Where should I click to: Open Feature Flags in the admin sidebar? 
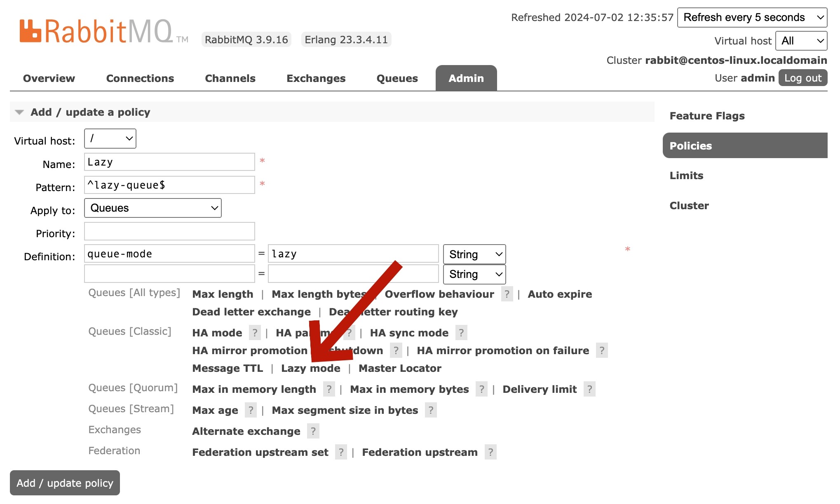[x=707, y=116]
